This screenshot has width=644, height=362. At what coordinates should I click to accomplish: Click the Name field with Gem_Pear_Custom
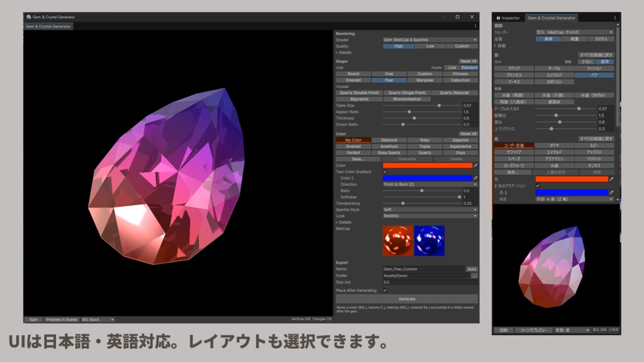click(x=423, y=269)
